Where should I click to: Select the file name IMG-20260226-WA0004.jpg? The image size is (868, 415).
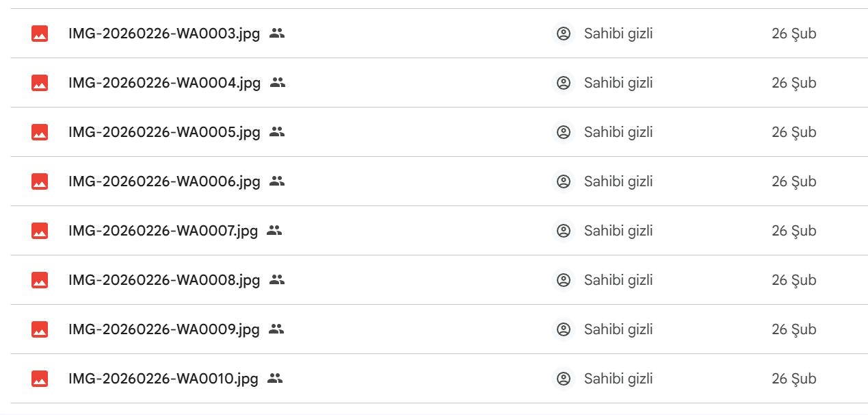164,83
